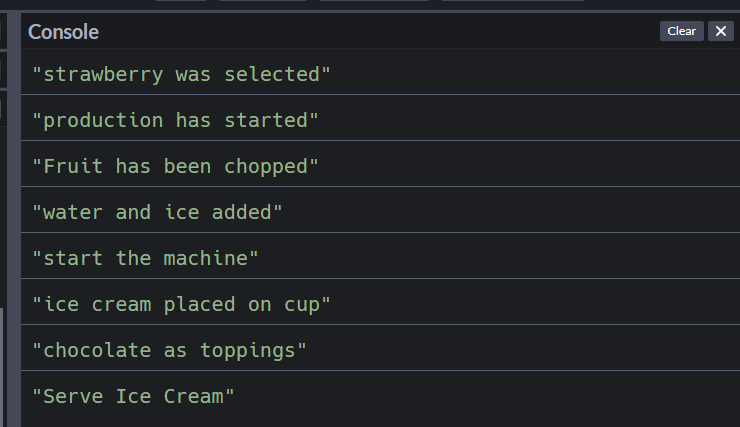This screenshot has width=740, height=427.
Task: Click the word "machine" in the console output
Action: coord(205,258)
